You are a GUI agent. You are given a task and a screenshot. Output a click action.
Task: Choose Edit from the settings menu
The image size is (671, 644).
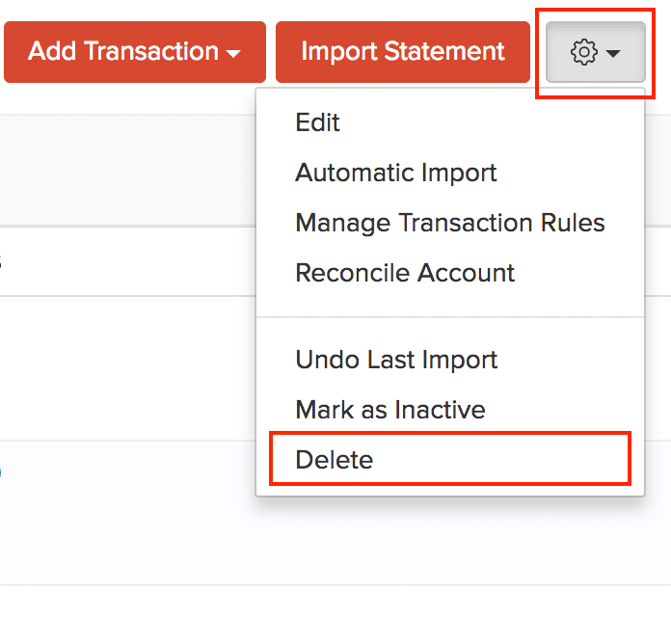[318, 122]
